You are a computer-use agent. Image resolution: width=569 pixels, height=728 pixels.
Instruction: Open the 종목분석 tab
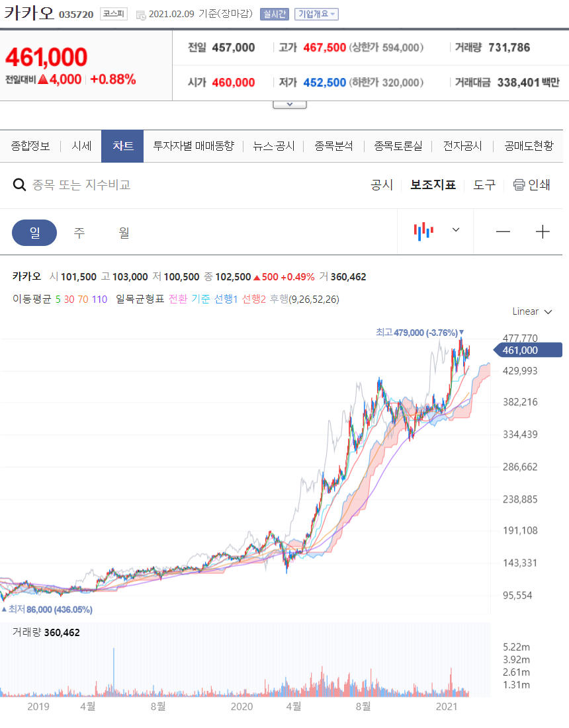click(x=333, y=146)
